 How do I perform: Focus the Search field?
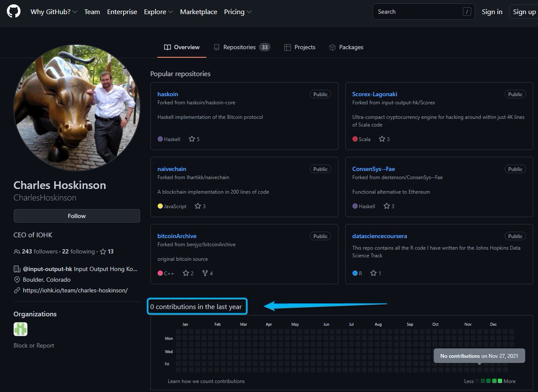[424, 12]
